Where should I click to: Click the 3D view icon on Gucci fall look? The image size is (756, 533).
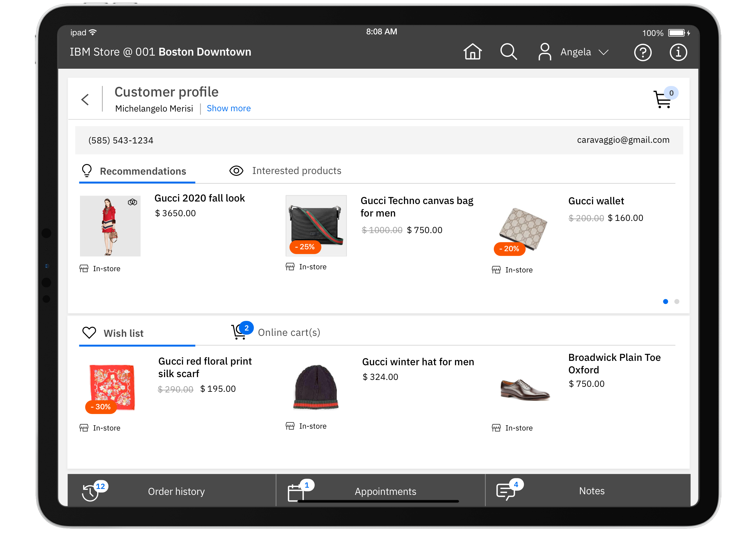click(x=132, y=202)
